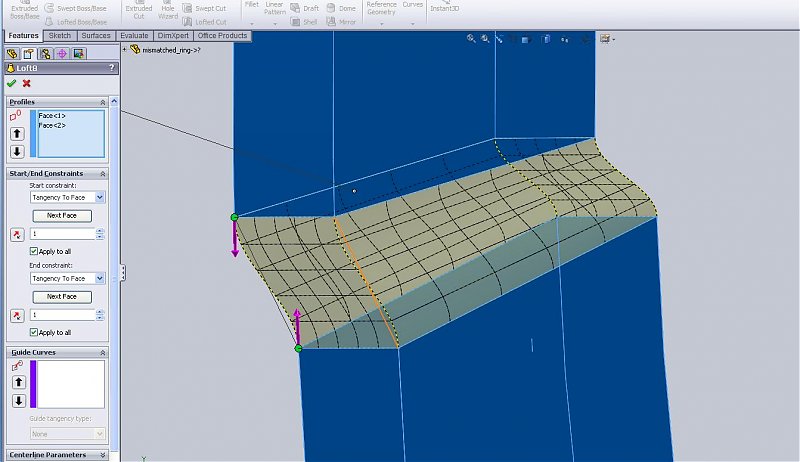Open the ConfigurationManager tab icon
The width and height of the screenshot is (800, 462).
[45, 54]
